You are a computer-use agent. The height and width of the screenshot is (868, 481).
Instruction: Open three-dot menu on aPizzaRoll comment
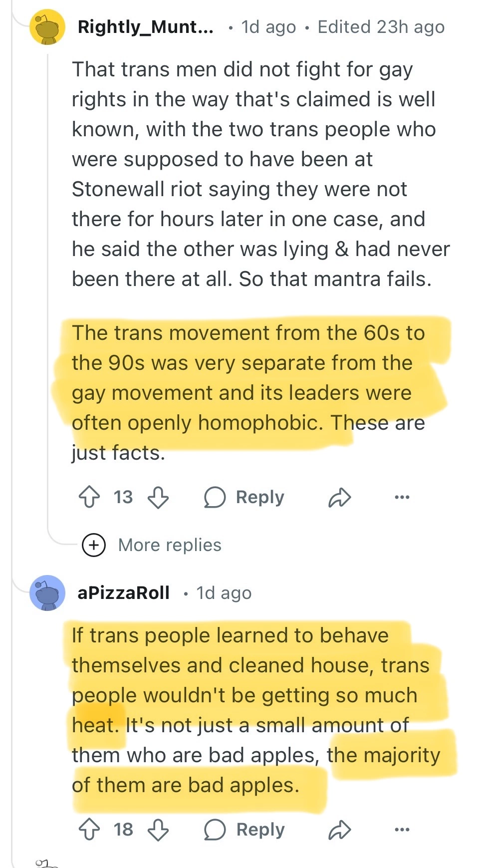(402, 830)
